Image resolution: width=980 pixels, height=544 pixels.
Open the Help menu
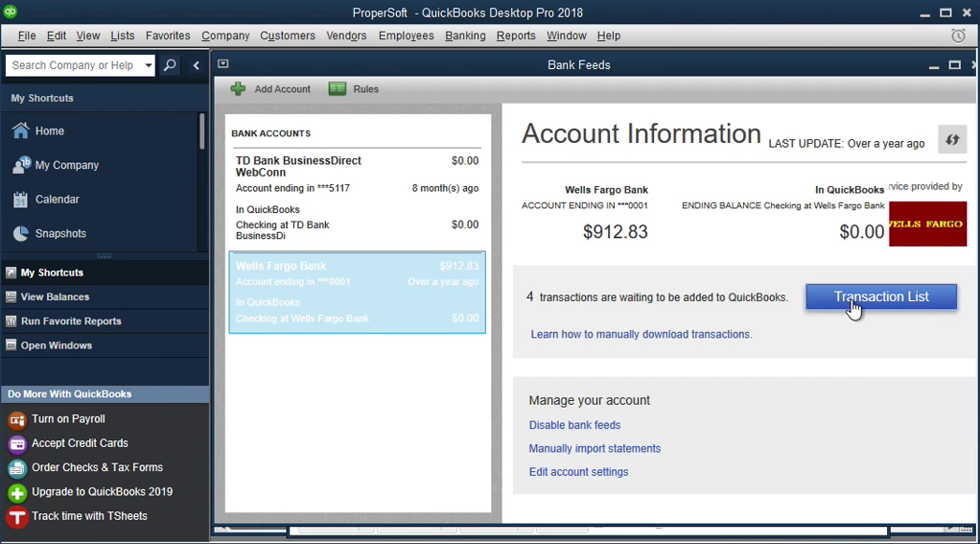(x=609, y=35)
